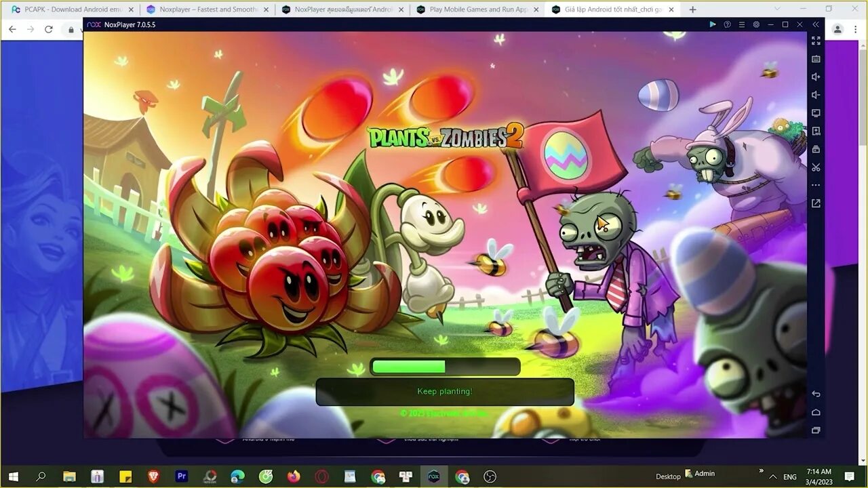The width and height of the screenshot is (868, 488).
Task: Open Microsoft Edge from the taskbar
Action: 237,476
